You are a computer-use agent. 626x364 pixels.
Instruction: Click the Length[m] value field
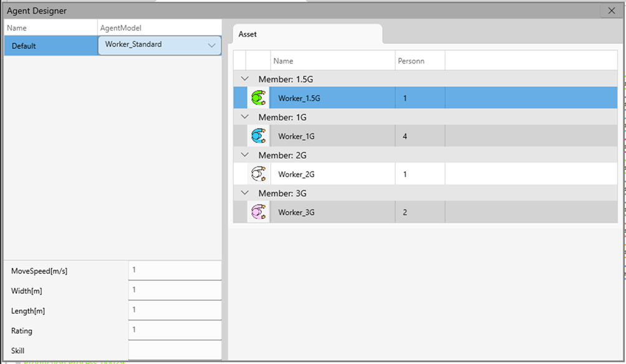tap(175, 310)
